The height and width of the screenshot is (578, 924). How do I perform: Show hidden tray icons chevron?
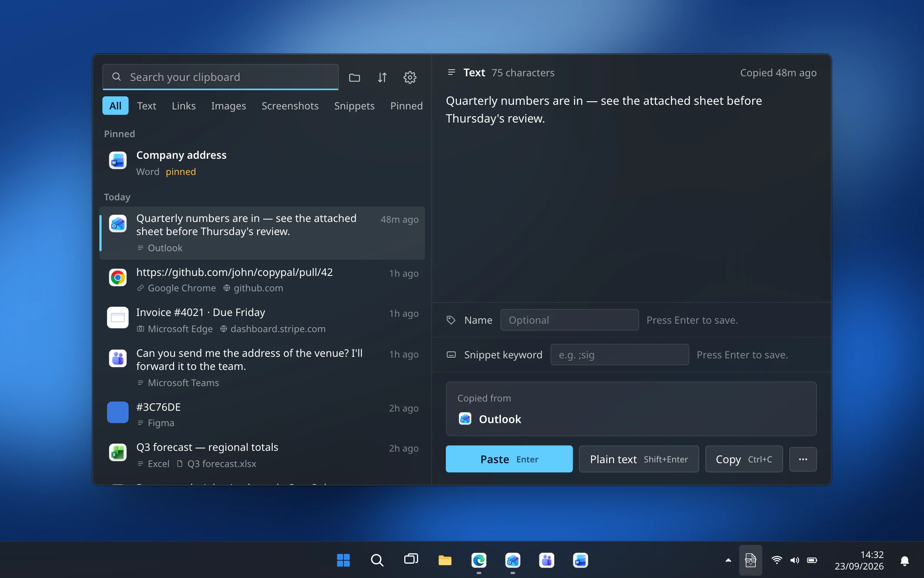coord(728,560)
